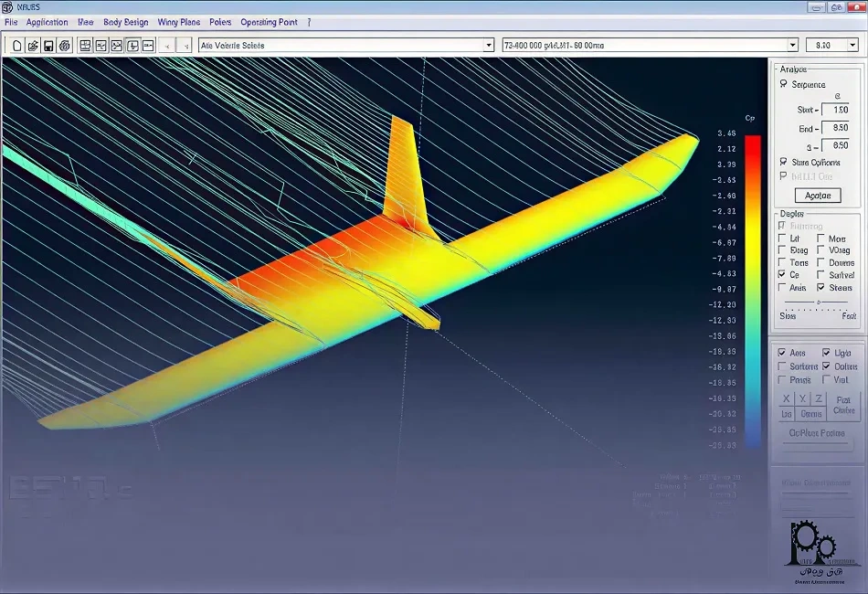Click the third view-mode icon in toolbar

(117, 45)
